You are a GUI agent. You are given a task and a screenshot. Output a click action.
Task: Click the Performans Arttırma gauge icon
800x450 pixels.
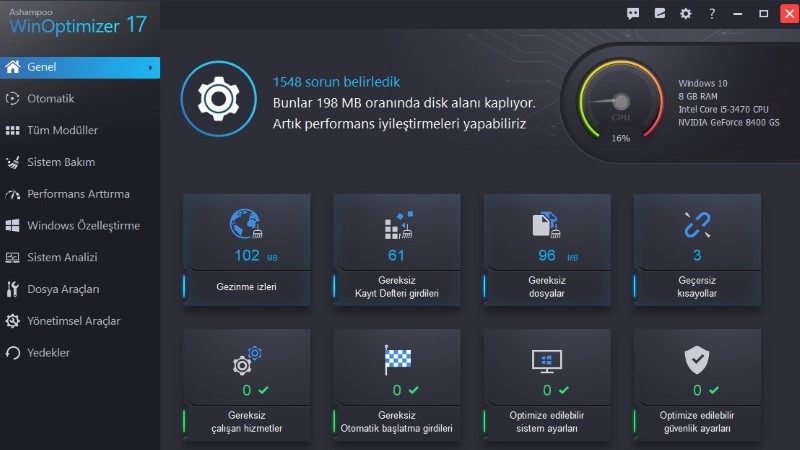12,194
